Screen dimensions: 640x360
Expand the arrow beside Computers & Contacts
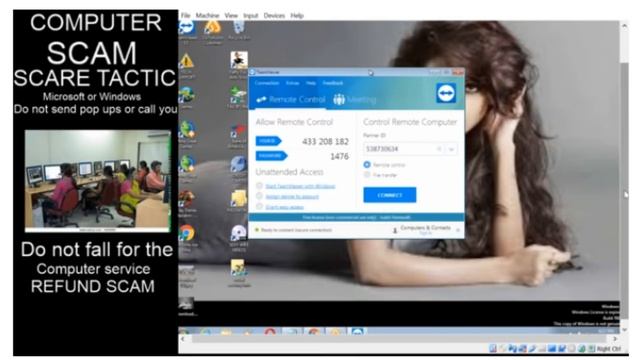pos(458,230)
